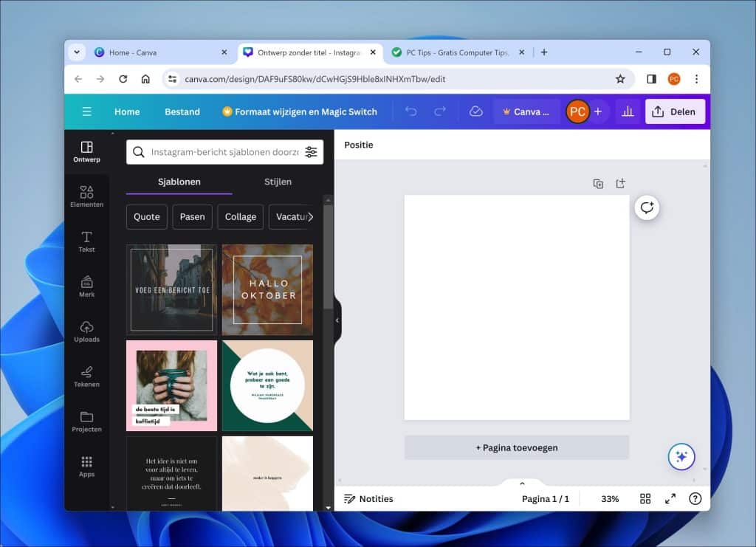Select the Hallo Oktober template
756x547 pixels.
coord(267,289)
